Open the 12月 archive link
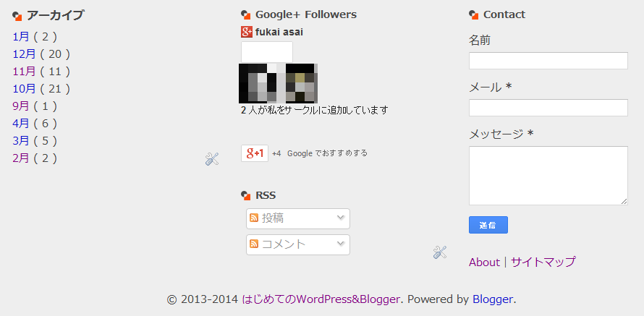 (x=24, y=54)
